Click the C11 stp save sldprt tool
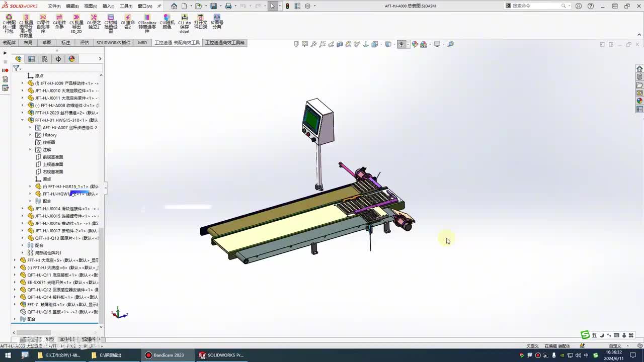This screenshot has width=644, height=362. click(184, 24)
